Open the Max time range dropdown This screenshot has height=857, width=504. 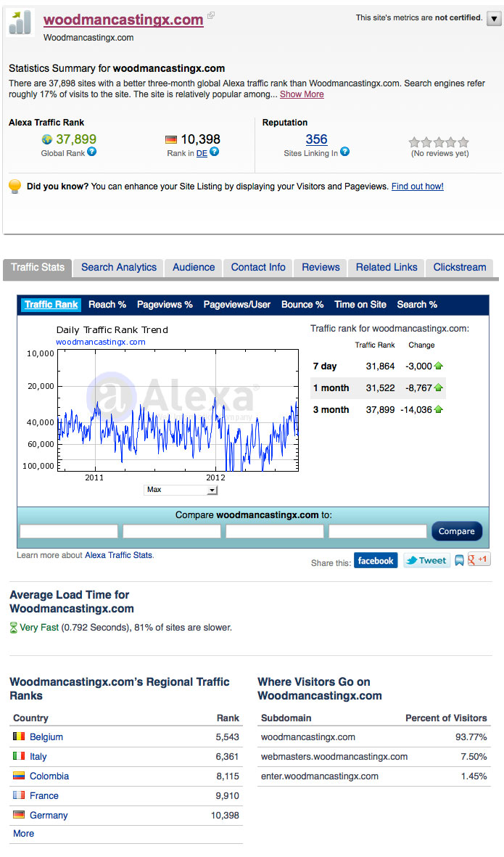click(x=181, y=491)
